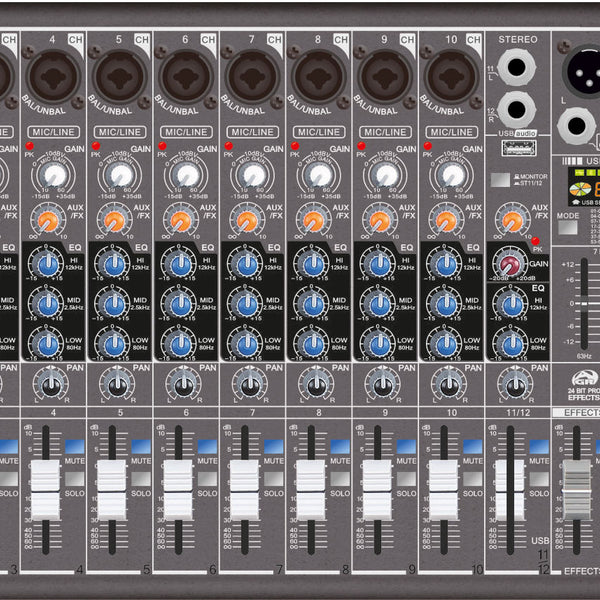Click the channel 6 fader cap

[x=178, y=490]
